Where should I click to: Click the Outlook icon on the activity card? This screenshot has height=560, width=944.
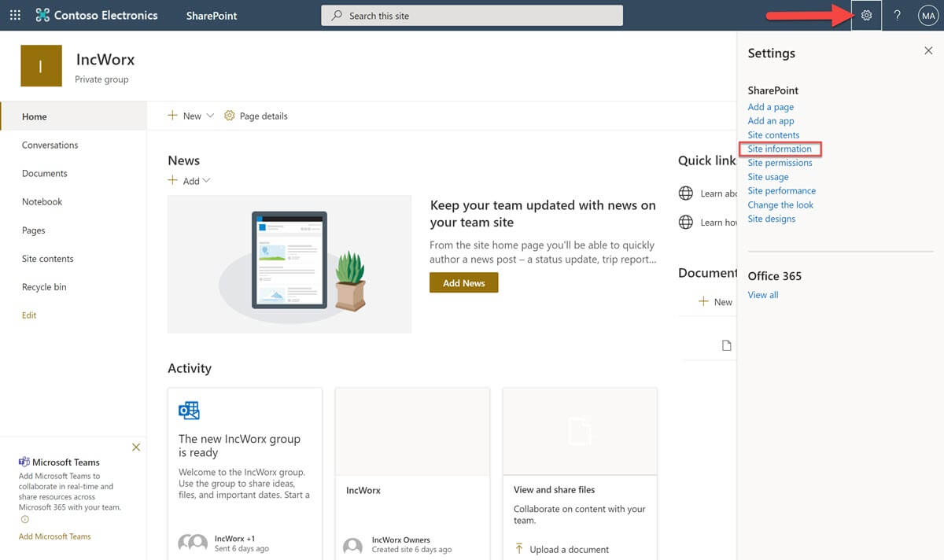coord(189,411)
